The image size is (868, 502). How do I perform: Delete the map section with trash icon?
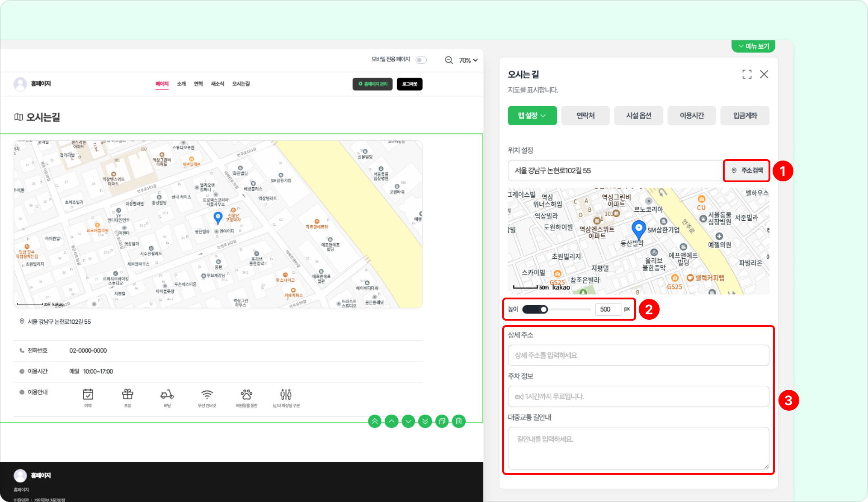click(x=458, y=421)
